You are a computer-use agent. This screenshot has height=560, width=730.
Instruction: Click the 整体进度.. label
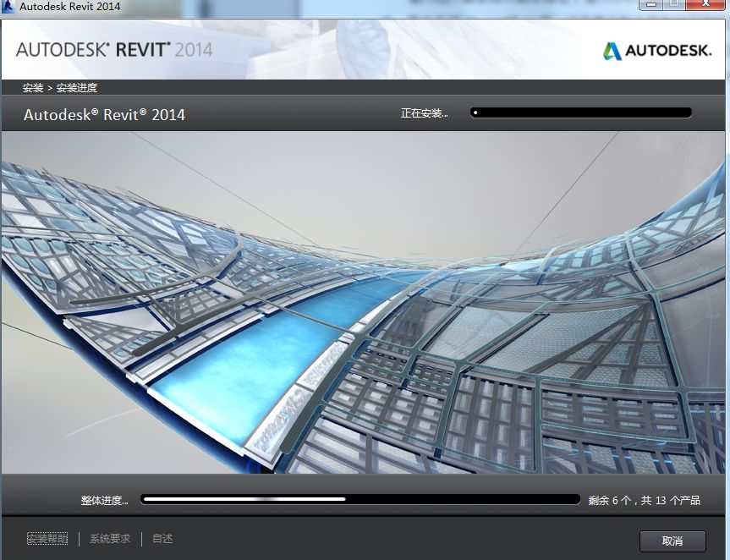pos(104,501)
